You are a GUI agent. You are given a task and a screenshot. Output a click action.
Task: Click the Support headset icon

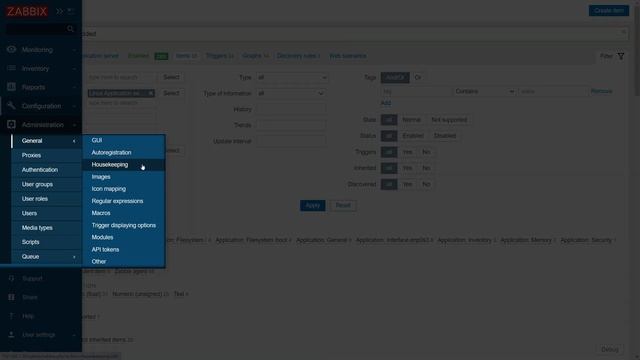click(x=11, y=278)
